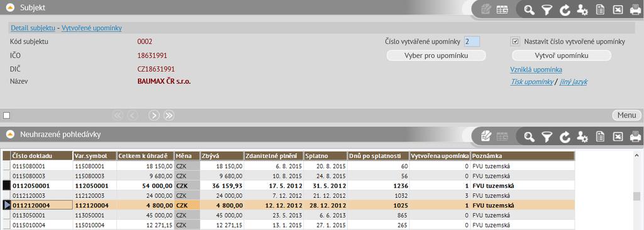
Task: Print the Neuhrazené pohledávky list
Action: (635, 136)
